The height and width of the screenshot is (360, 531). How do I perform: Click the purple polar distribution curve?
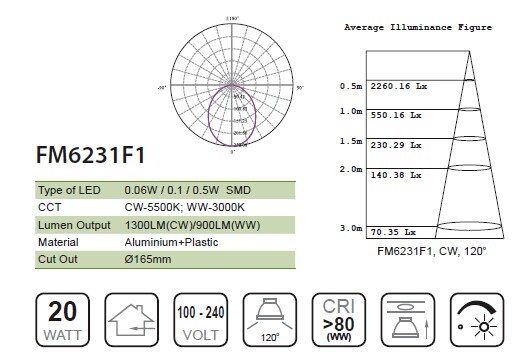(x=232, y=115)
